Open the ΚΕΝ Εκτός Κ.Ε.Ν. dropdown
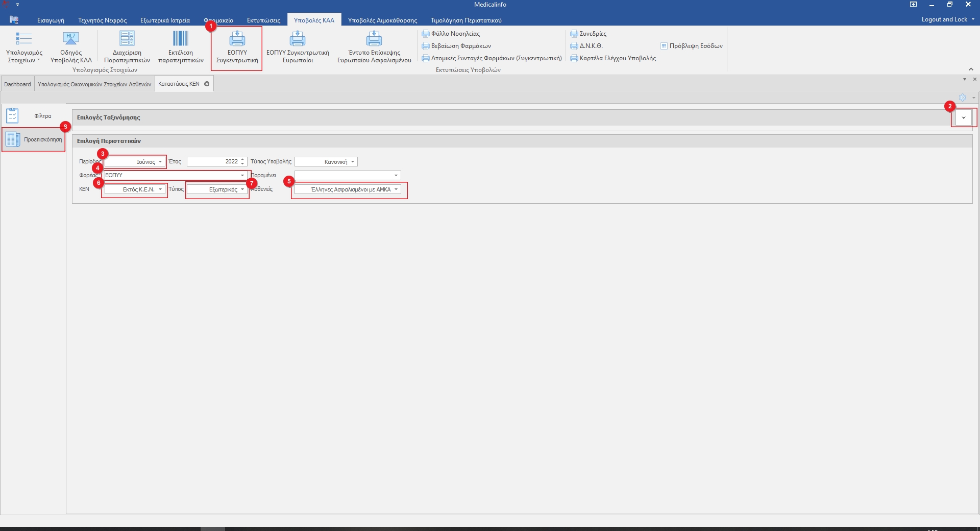This screenshot has height=531, width=980. tap(160, 189)
